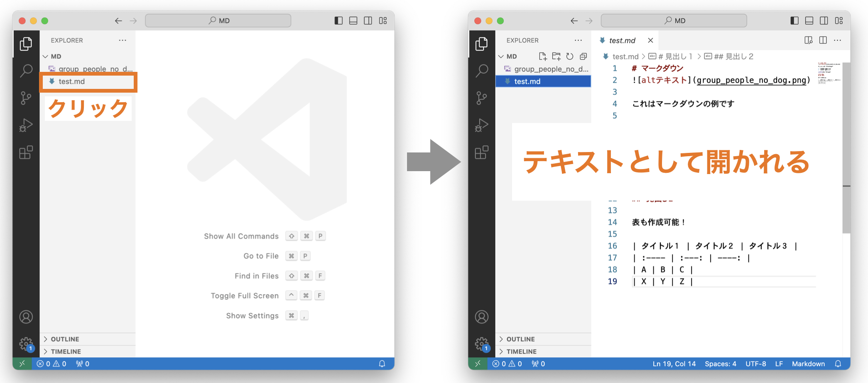868x383 pixels.
Task: Open Accounts menu in right window
Action: [x=481, y=317]
